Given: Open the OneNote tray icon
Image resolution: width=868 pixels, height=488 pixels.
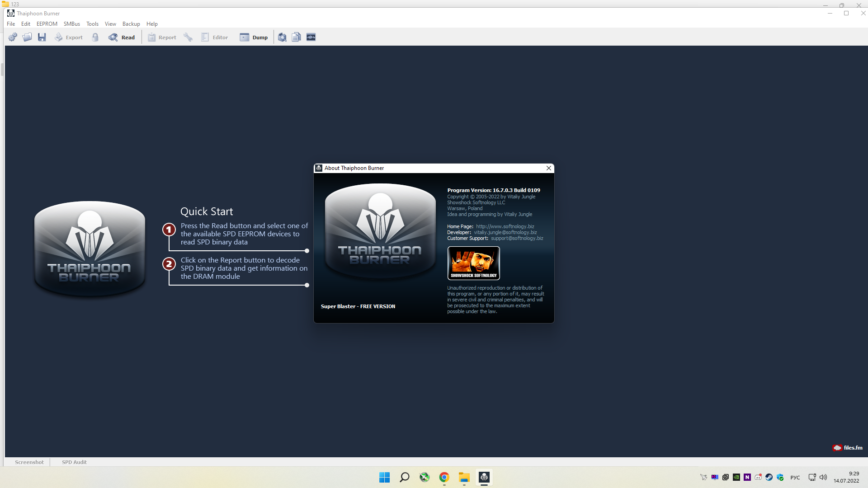Looking at the screenshot, I should [747, 477].
